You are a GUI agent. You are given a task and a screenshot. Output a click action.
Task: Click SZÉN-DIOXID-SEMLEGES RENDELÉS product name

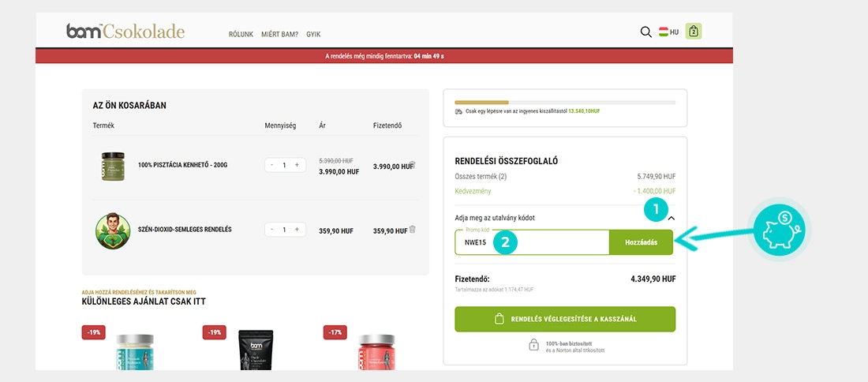coord(185,229)
